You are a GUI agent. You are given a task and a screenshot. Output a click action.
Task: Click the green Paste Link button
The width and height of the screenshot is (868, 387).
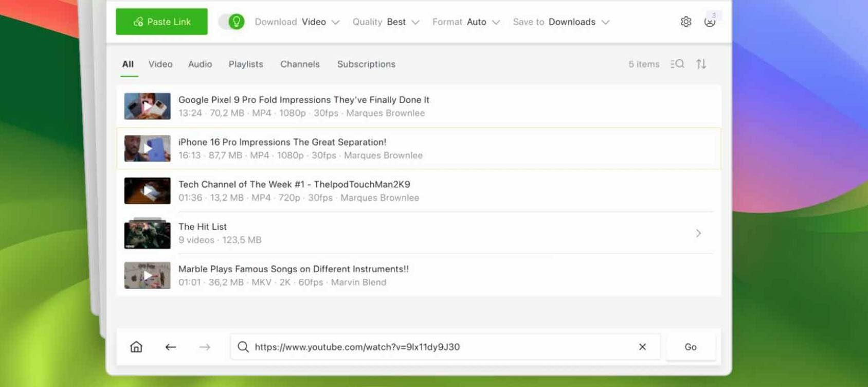pos(161,22)
